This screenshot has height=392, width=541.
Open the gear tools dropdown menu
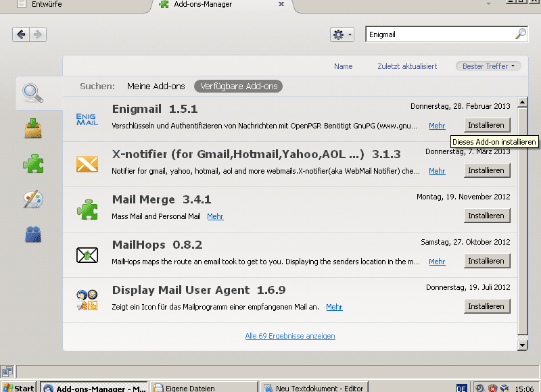pyautogui.click(x=342, y=34)
